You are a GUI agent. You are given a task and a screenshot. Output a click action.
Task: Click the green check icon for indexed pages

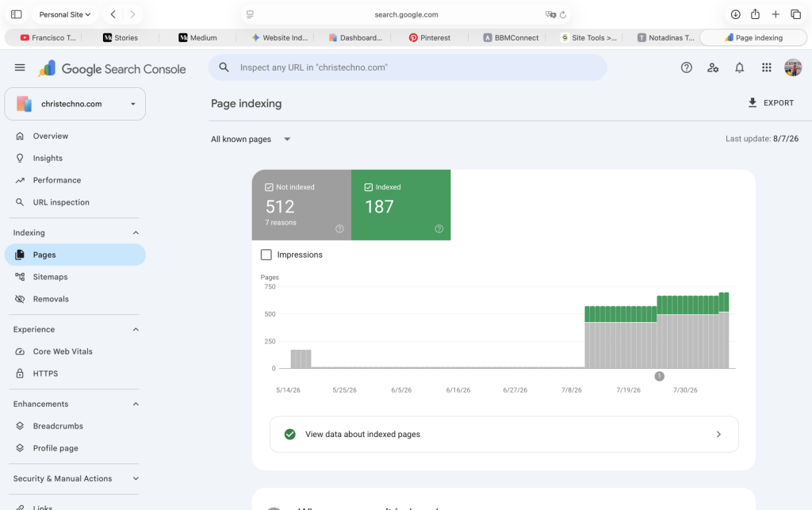tap(290, 434)
